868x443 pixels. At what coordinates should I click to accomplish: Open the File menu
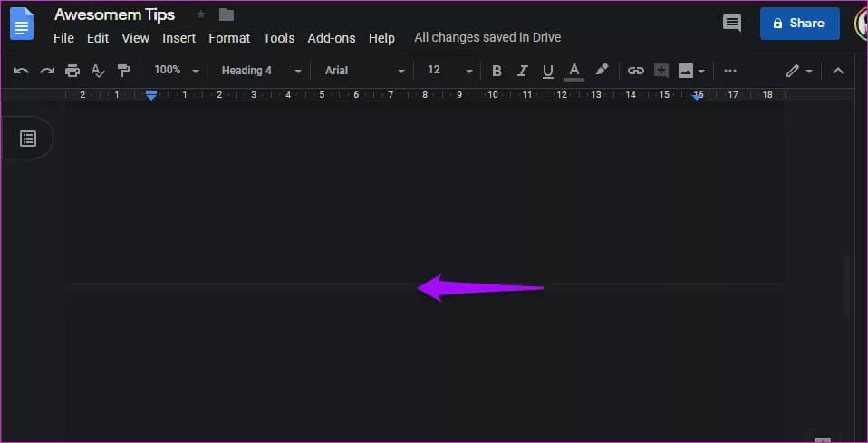pos(63,38)
